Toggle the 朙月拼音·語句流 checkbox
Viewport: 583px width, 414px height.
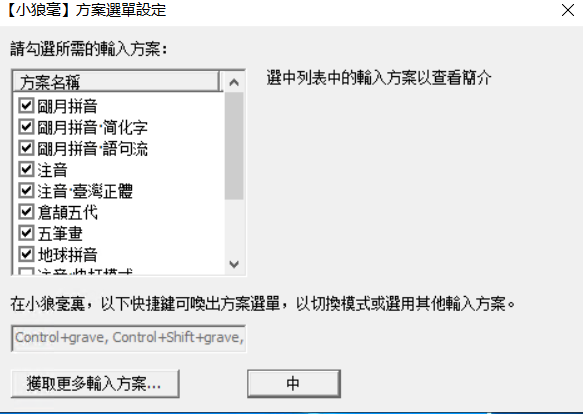[x=26, y=148]
